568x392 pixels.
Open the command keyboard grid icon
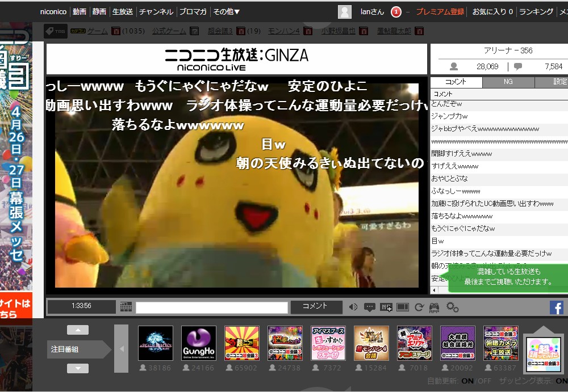[x=126, y=307]
